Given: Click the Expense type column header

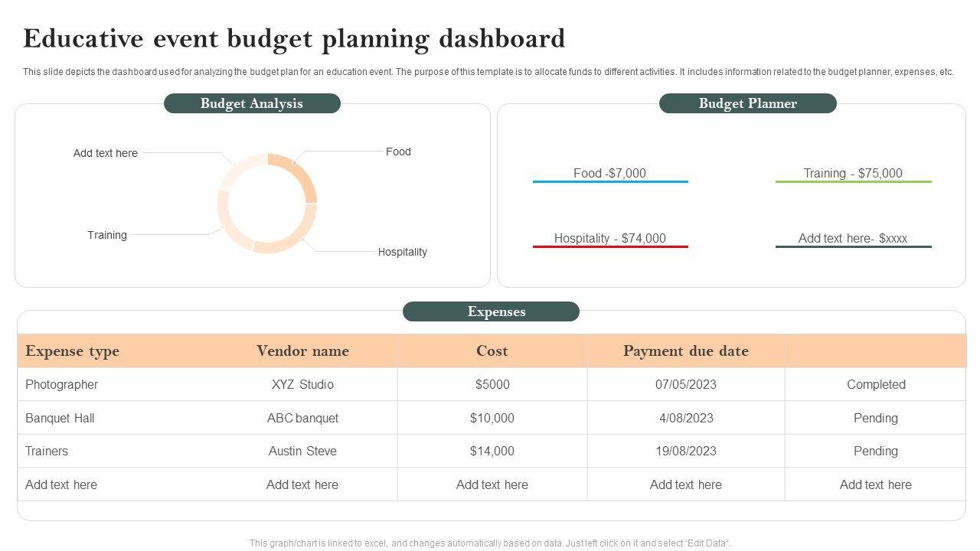Looking at the screenshot, I should pyautogui.click(x=72, y=351).
